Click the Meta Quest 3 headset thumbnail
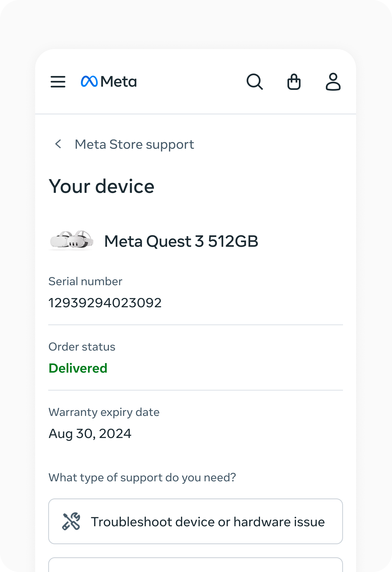392x572 pixels. click(72, 241)
